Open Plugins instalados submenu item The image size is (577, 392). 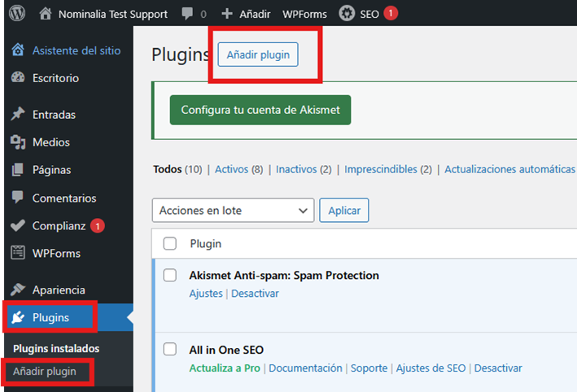56,348
